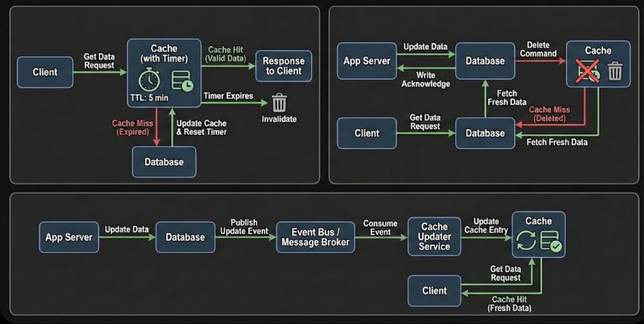Select the App Server box beside Write Acknowledge

366,61
